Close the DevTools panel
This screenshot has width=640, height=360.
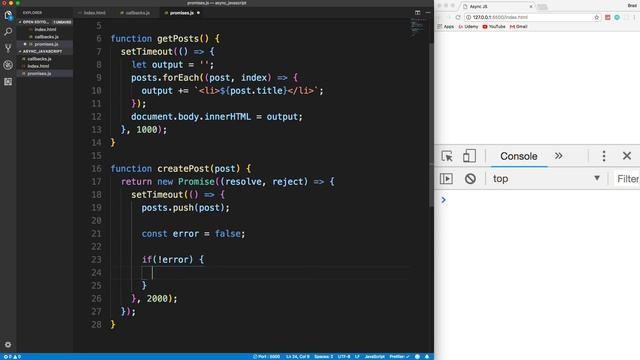click(x=627, y=156)
